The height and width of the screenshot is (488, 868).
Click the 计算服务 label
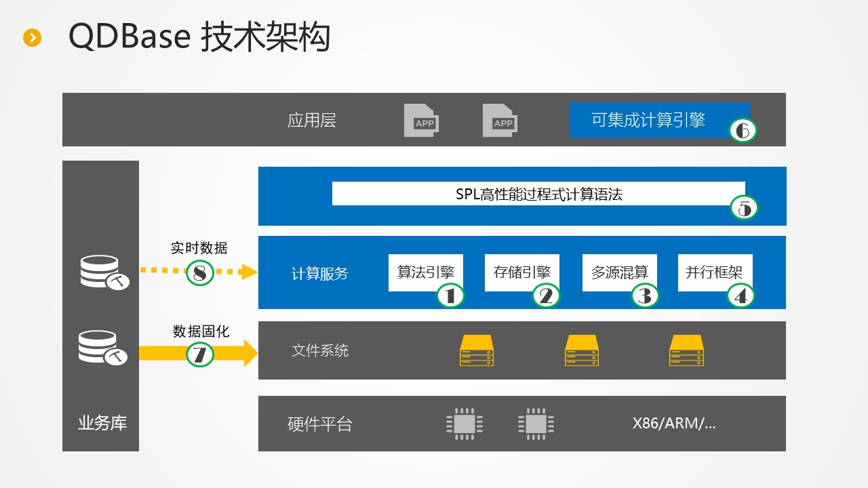click(x=320, y=274)
